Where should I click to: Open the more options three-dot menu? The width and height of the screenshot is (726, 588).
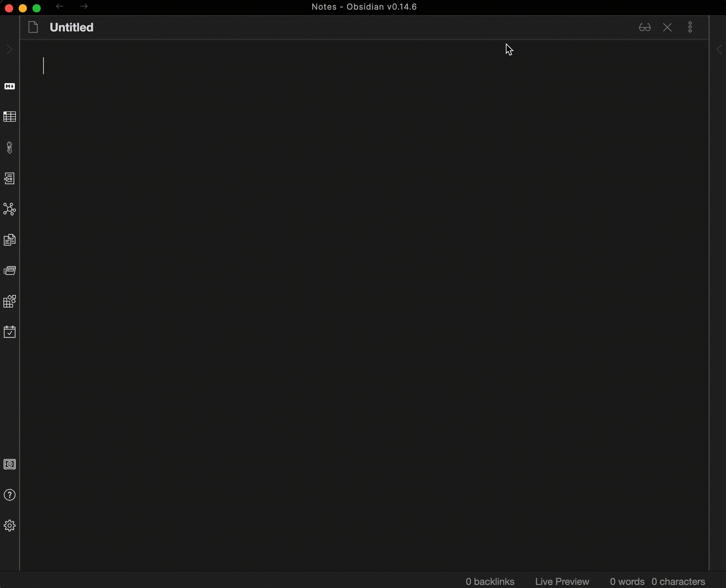point(690,27)
